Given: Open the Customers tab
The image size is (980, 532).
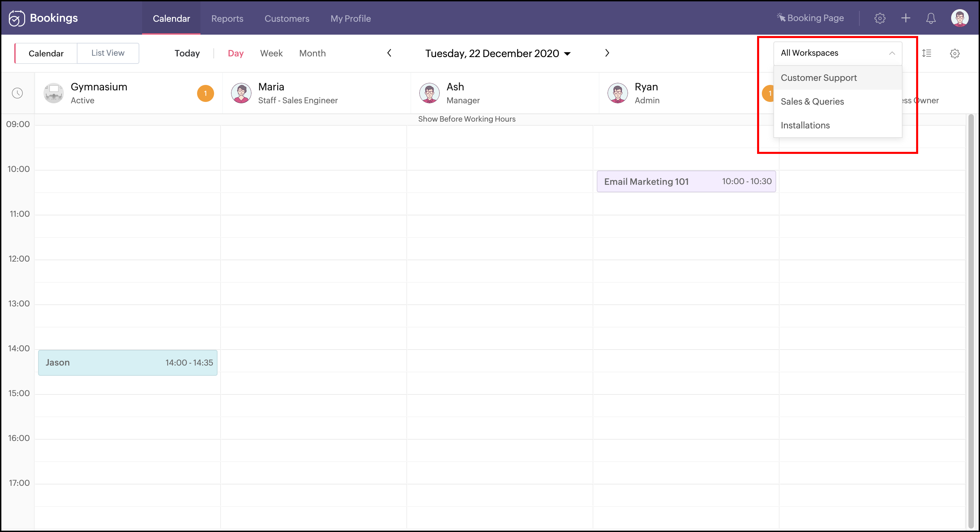Looking at the screenshot, I should pos(286,18).
